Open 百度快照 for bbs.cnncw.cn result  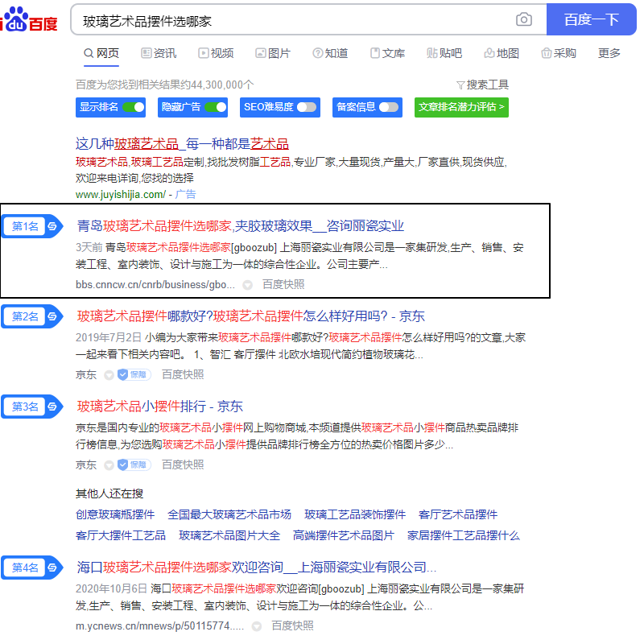(283, 285)
